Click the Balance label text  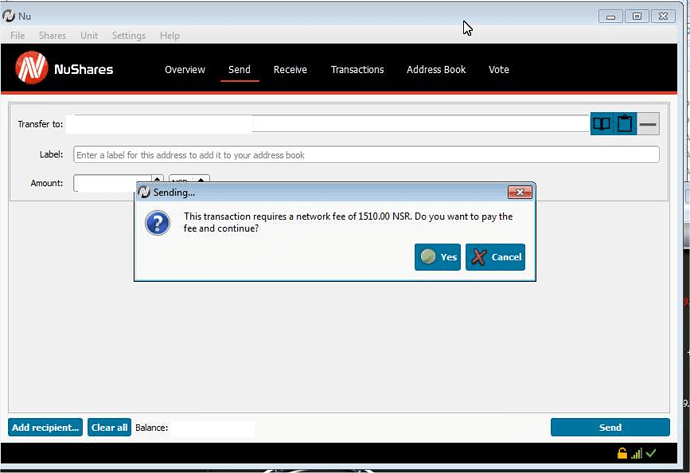point(151,428)
